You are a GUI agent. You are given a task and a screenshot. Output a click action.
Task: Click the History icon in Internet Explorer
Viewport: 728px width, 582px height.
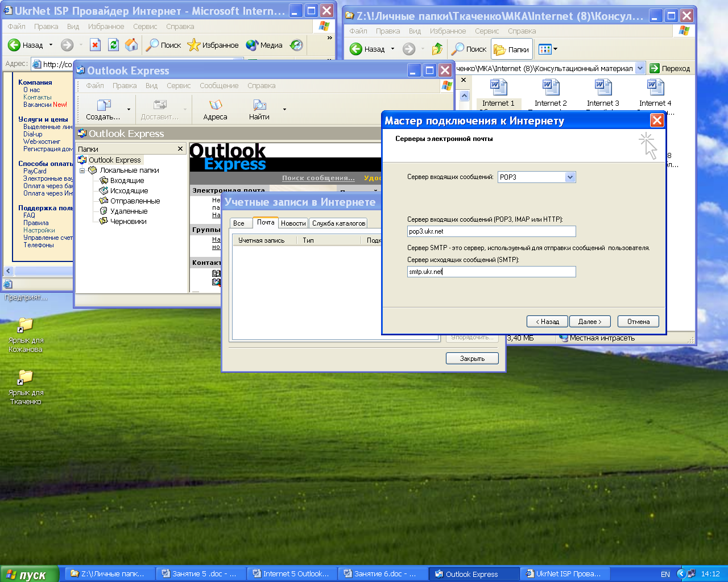pyautogui.click(x=296, y=45)
